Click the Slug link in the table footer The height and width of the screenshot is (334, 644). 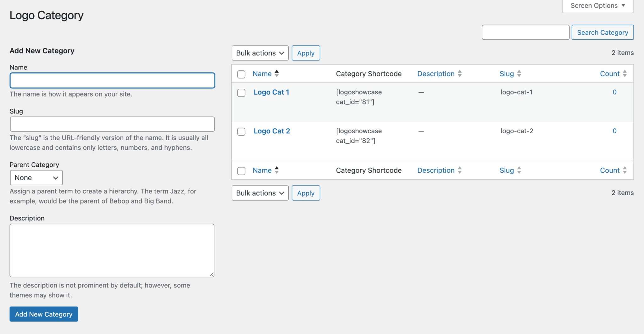tap(507, 170)
